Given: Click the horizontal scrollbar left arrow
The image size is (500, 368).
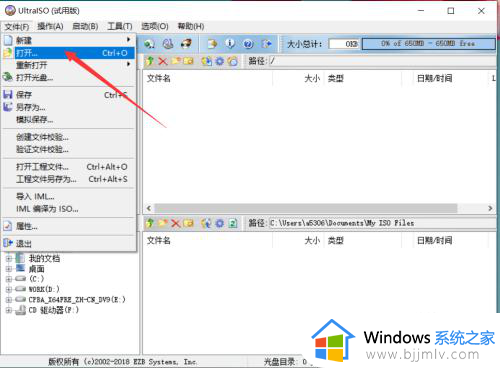Looking at the screenshot, I should tap(149, 208).
